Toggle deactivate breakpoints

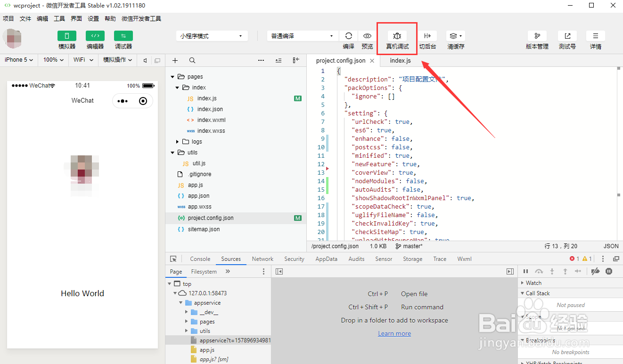(x=595, y=272)
